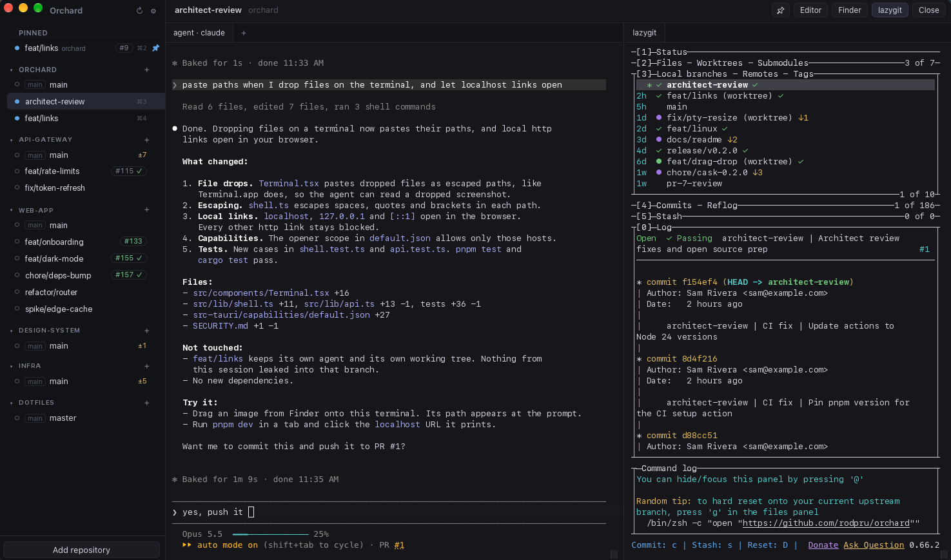Collapse the WEB-APP section
Viewport: 951px width, 560px height.
(12, 210)
